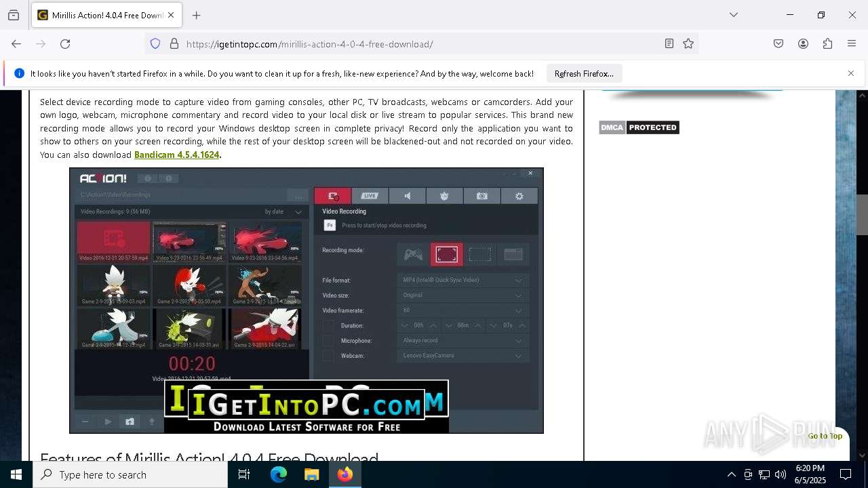Select the Mirillis Action! 4.0.4 tab

[x=106, y=15]
